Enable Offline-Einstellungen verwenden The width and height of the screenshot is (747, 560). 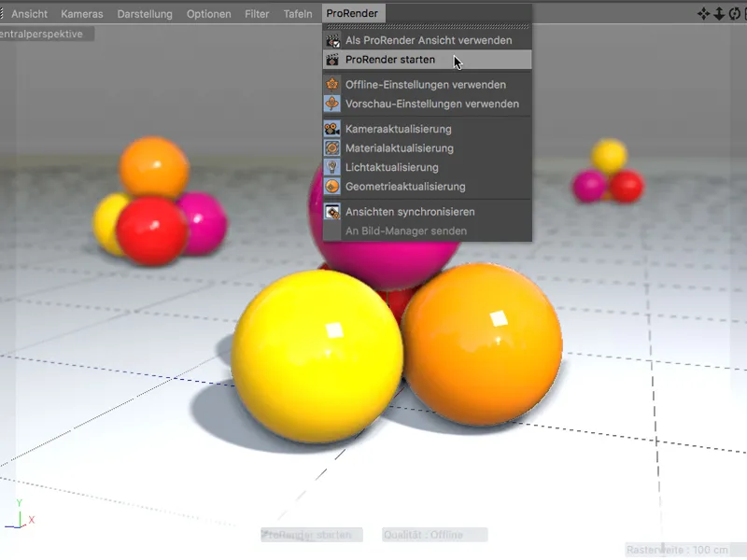coord(428,85)
